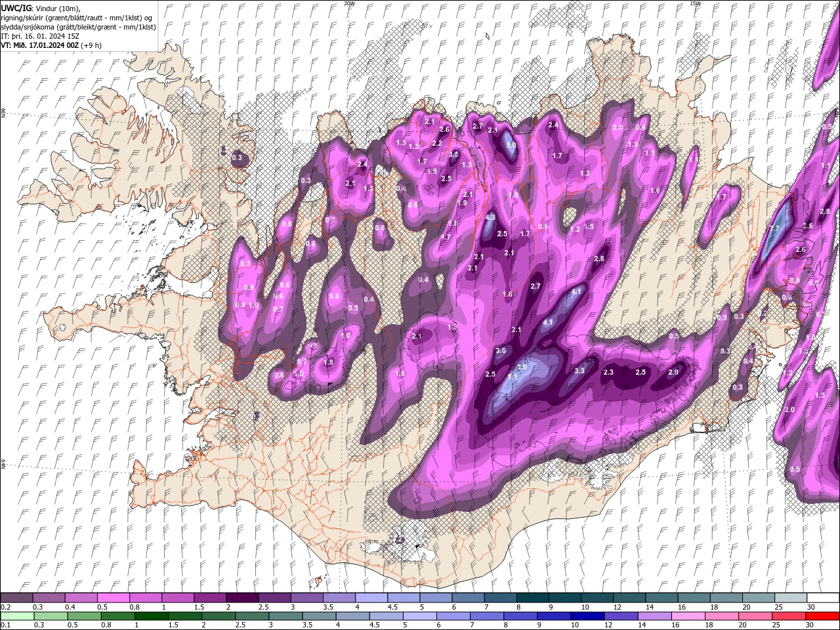Choose the deep blue rain-scale swatch starting at 10
The width and height of the screenshot is (840, 630).
tap(587, 616)
